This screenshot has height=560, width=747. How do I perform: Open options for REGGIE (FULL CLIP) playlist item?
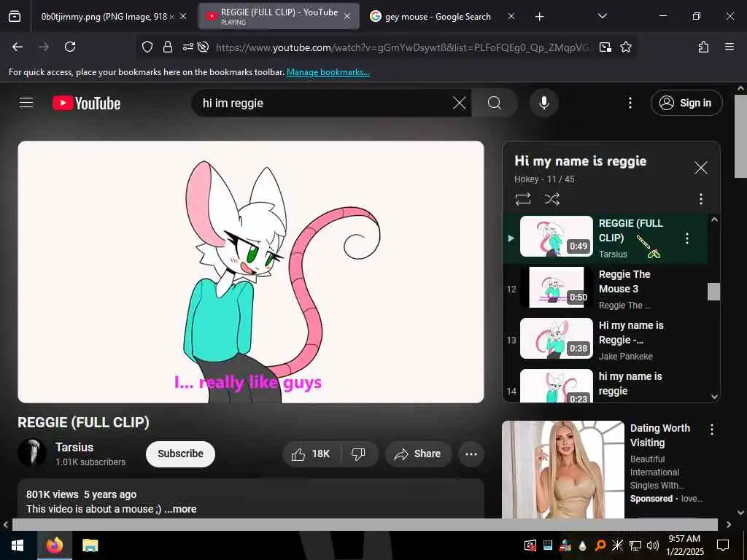tap(686, 238)
